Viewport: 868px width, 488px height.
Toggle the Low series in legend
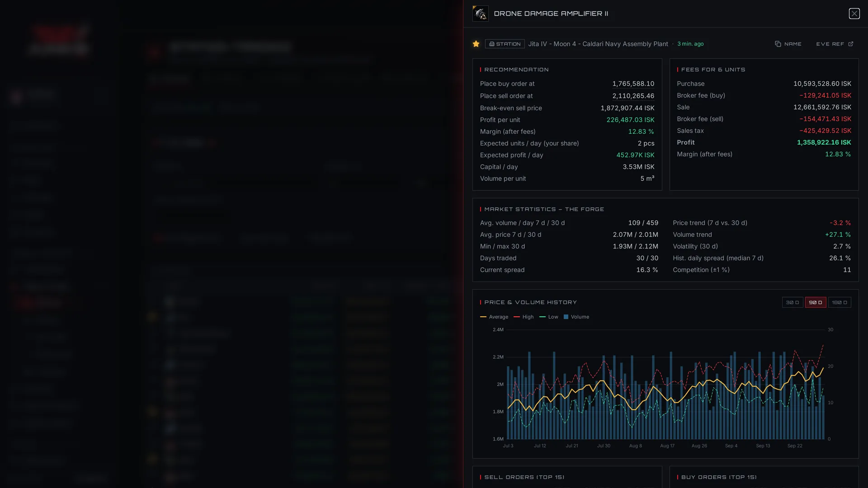pyautogui.click(x=549, y=317)
